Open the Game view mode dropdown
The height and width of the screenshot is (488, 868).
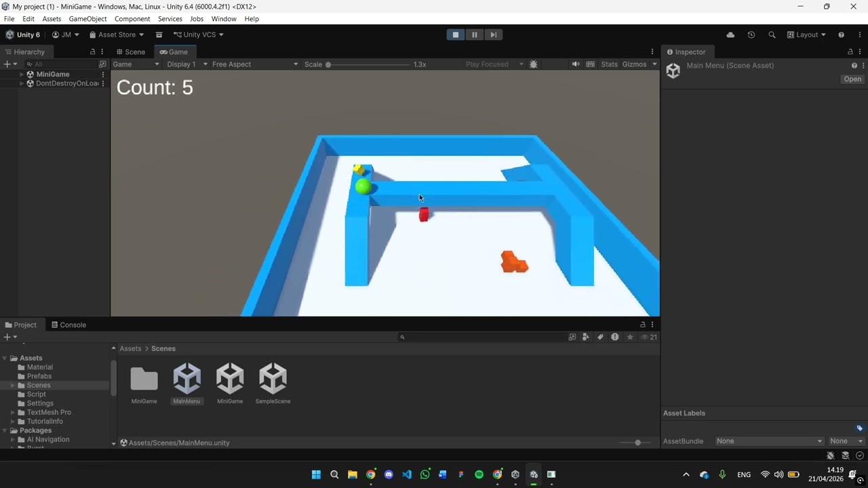(x=136, y=64)
